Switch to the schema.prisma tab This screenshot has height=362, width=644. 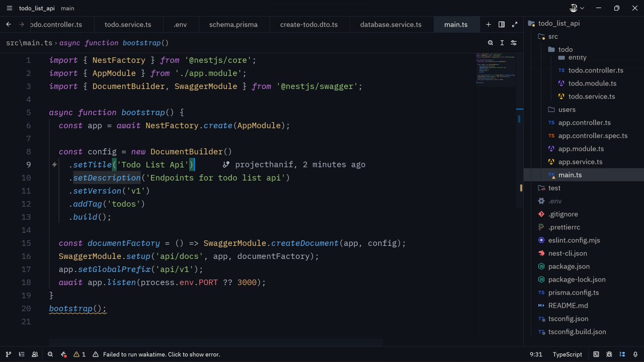pos(233,24)
